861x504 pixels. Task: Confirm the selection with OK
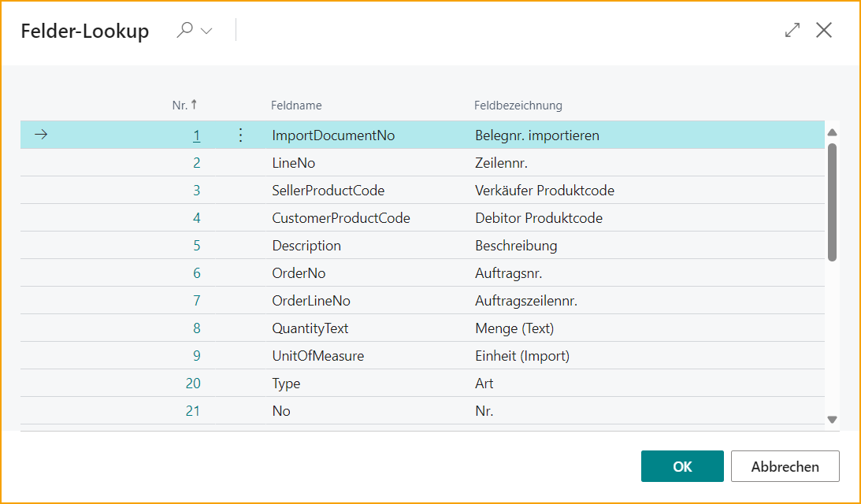[682, 465]
